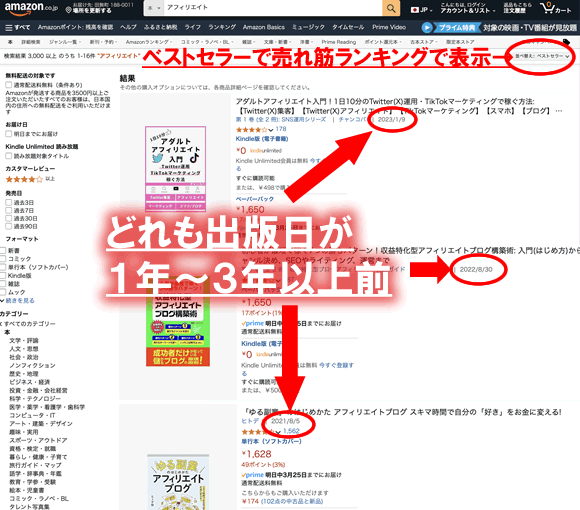Open the shopping cart icon
Viewport: 580px width, 510px height.
[x=556, y=8]
